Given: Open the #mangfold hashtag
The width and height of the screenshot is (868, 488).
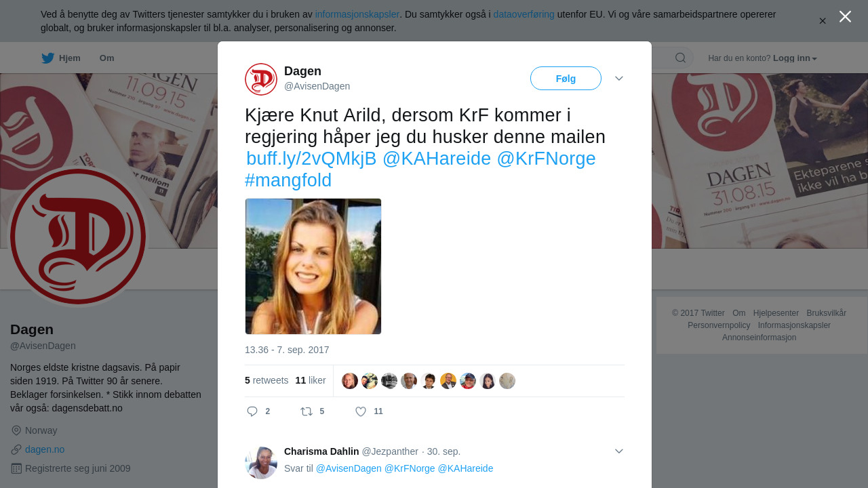Looking at the screenshot, I should [x=288, y=180].
